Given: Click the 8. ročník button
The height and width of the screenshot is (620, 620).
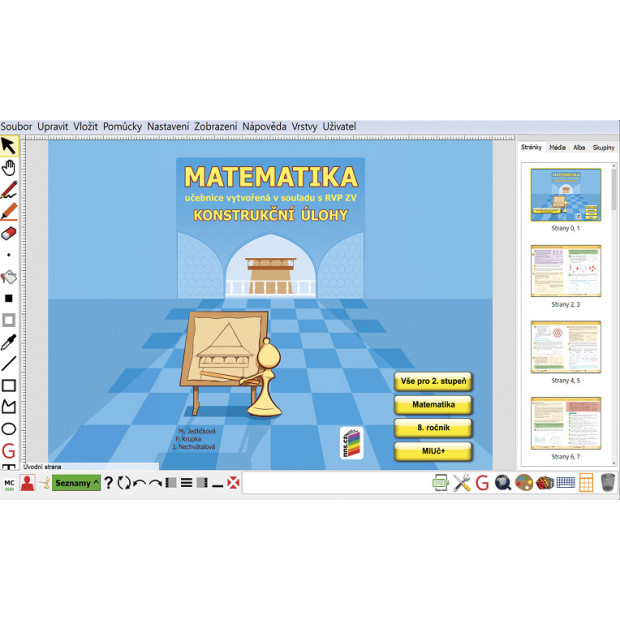Looking at the screenshot, I should pyautogui.click(x=433, y=428).
